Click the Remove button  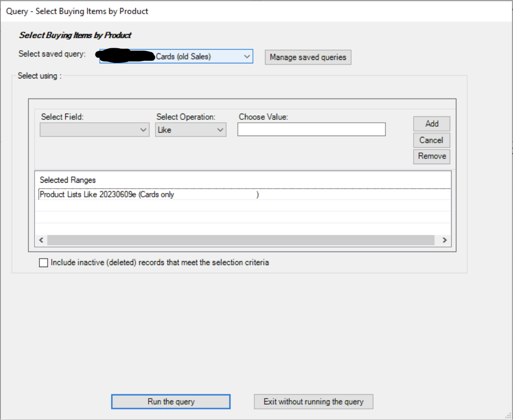click(432, 156)
